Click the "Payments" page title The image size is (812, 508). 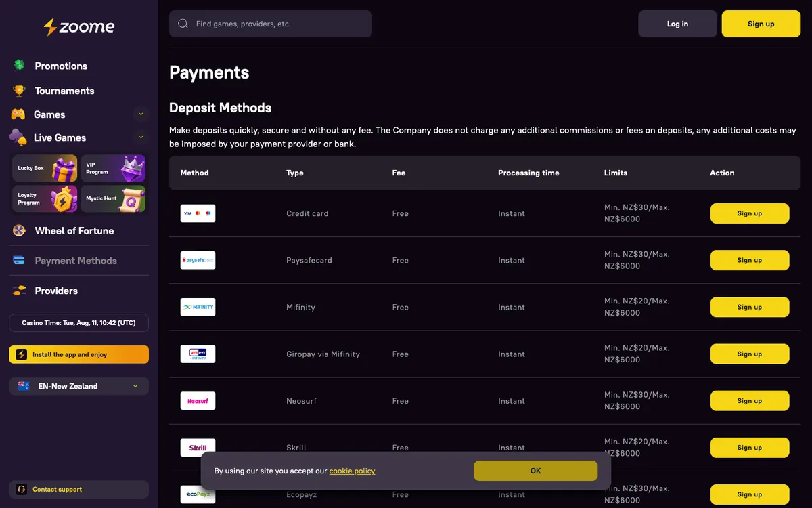pyautogui.click(x=209, y=72)
